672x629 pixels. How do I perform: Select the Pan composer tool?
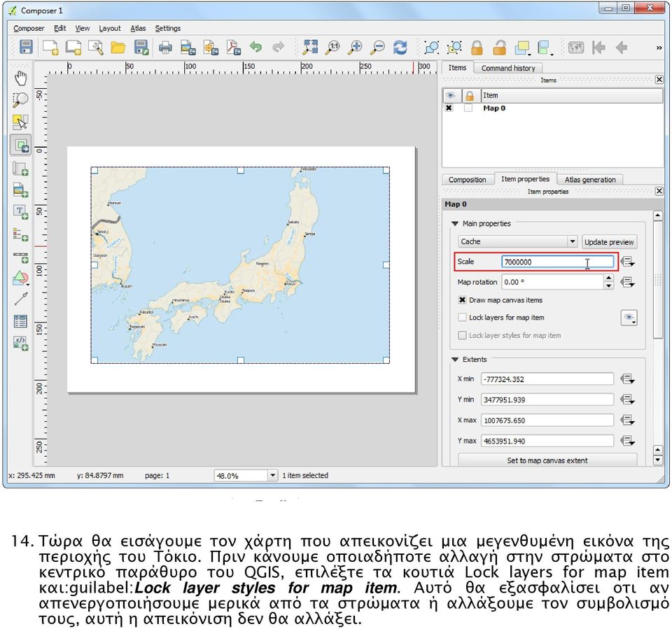20,78
